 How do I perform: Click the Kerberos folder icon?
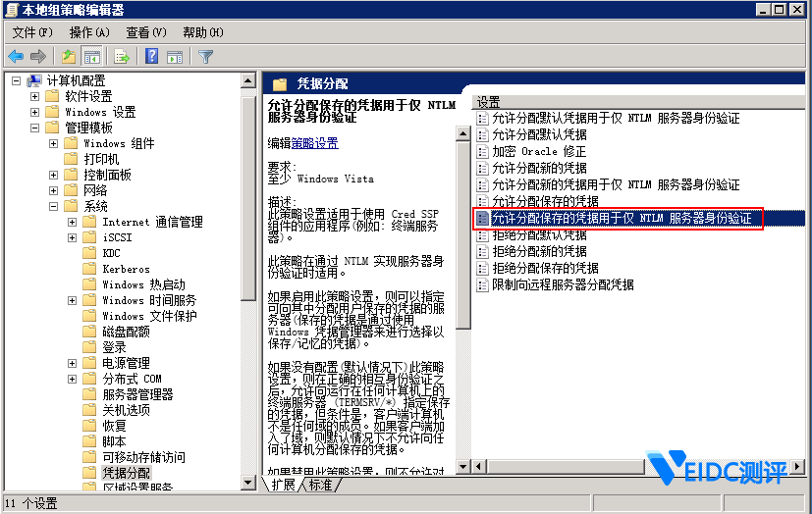click(89, 269)
